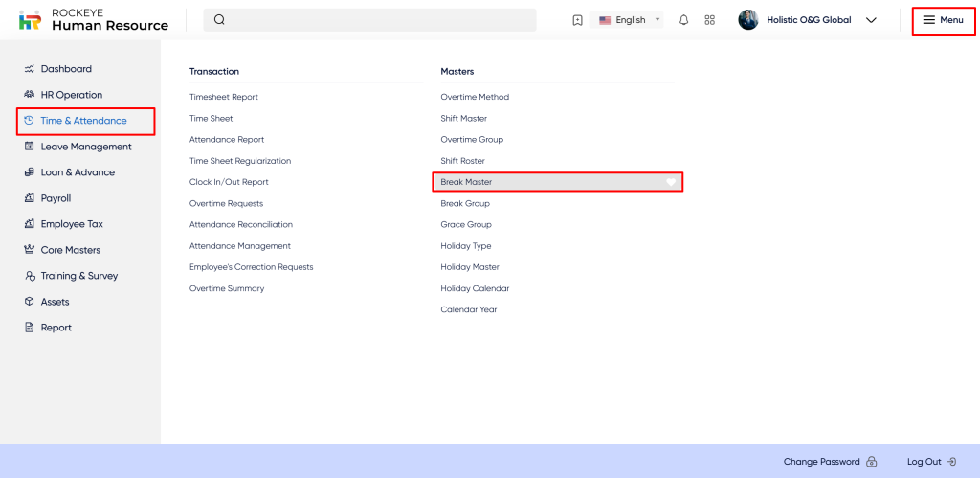Open the hamburger Menu button
Screen dimensions: 980x478
click(943, 20)
